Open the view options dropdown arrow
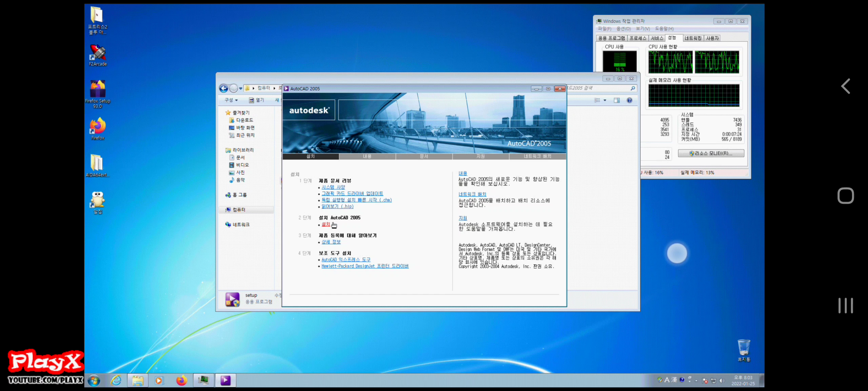Image resolution: width=868 pixels, height=391 pixels. 605,100
